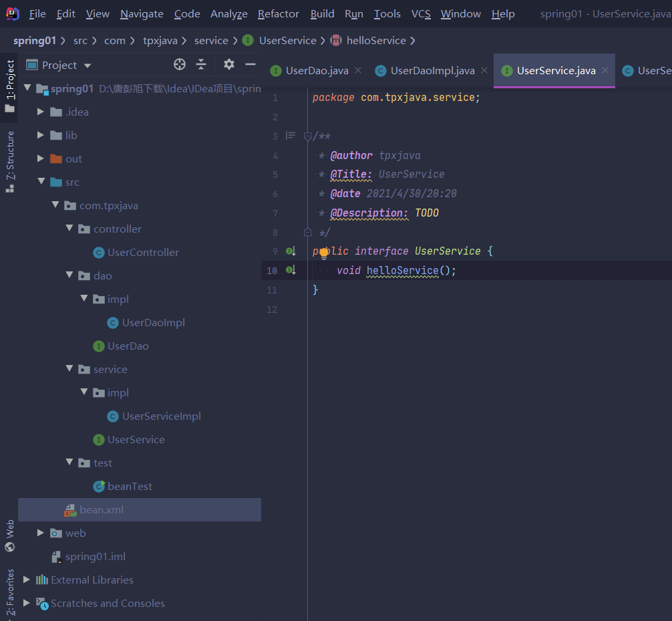Click the TODO text in the Javadoc
Screen dimensions: 672x621
point(426,213)
